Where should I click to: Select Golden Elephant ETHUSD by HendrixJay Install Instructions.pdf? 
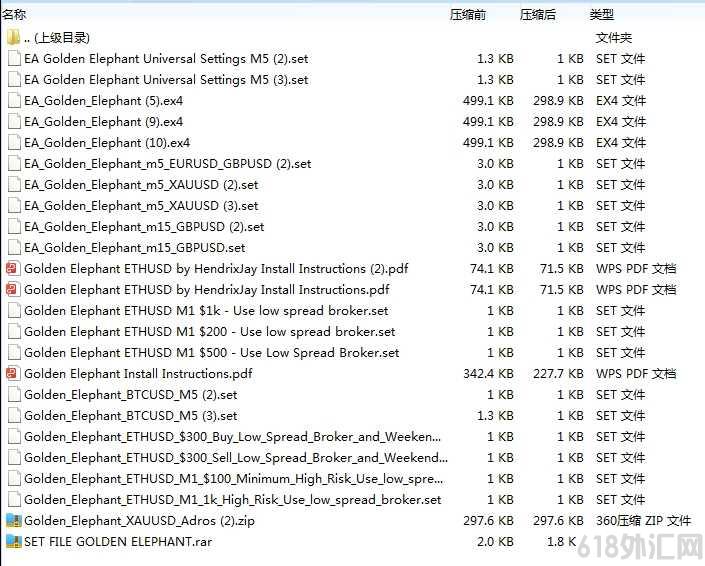click(207, 290)
